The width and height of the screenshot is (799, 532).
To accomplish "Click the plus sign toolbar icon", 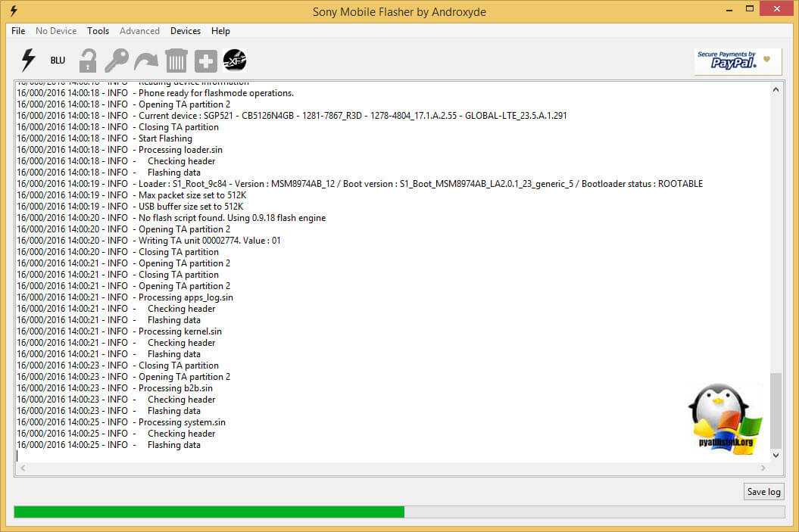I will point(205,61).
